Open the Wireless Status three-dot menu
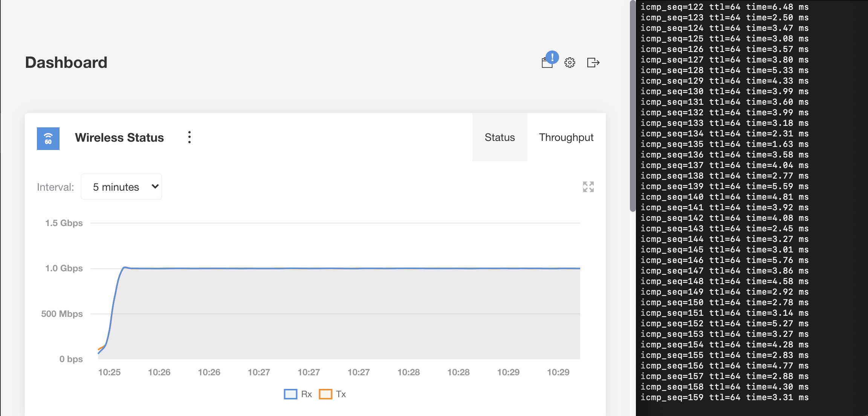This screenshot has height=416, width=868. pos(189,137)
